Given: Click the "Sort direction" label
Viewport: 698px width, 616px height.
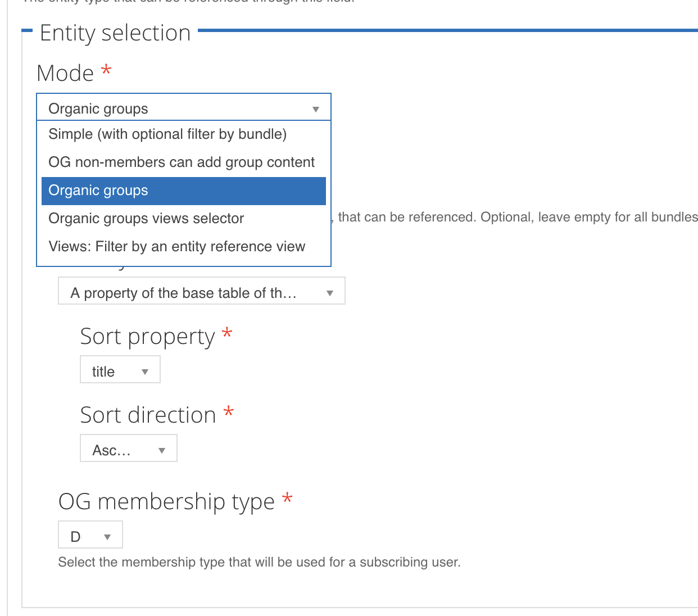Looking at the screenshot, I should [x=148, y=415].
